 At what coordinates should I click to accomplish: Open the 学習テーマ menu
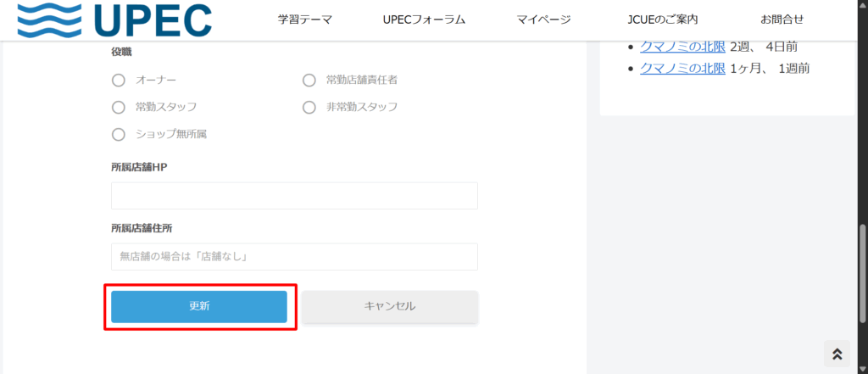(305, 20)
